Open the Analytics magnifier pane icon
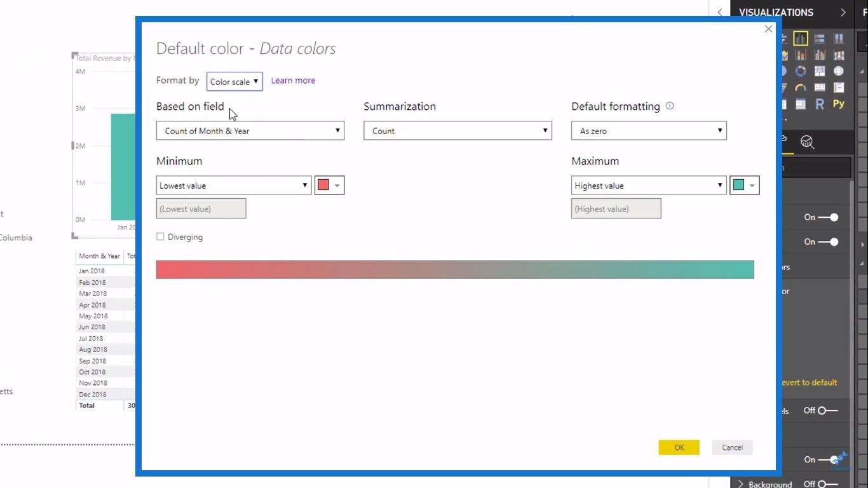 click(x=807, y=142)
